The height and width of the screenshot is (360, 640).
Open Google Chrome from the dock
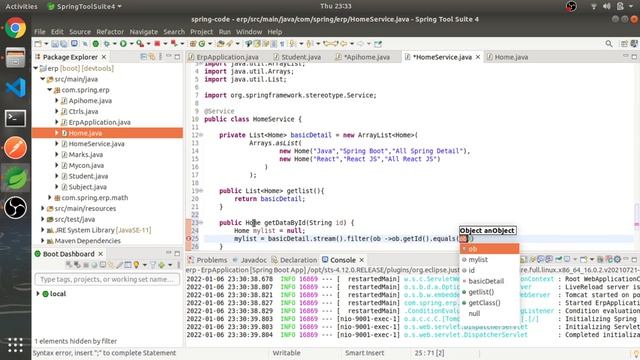(x=16, y=29)
